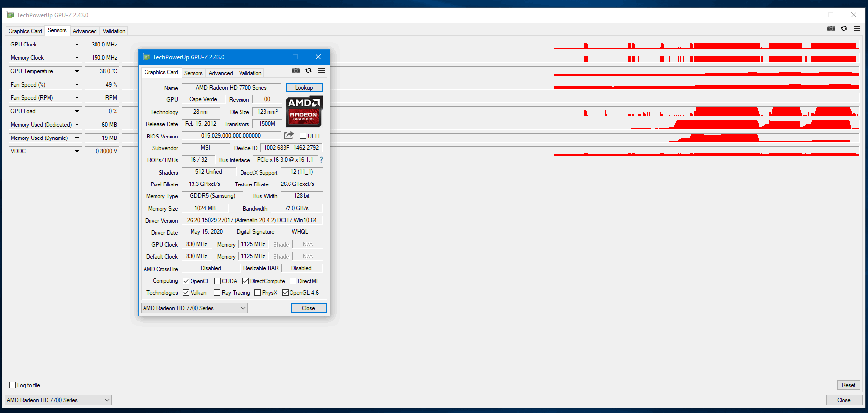
Task: Click Memory Used (Dedicated) red graph
Action: click(491, 125)
